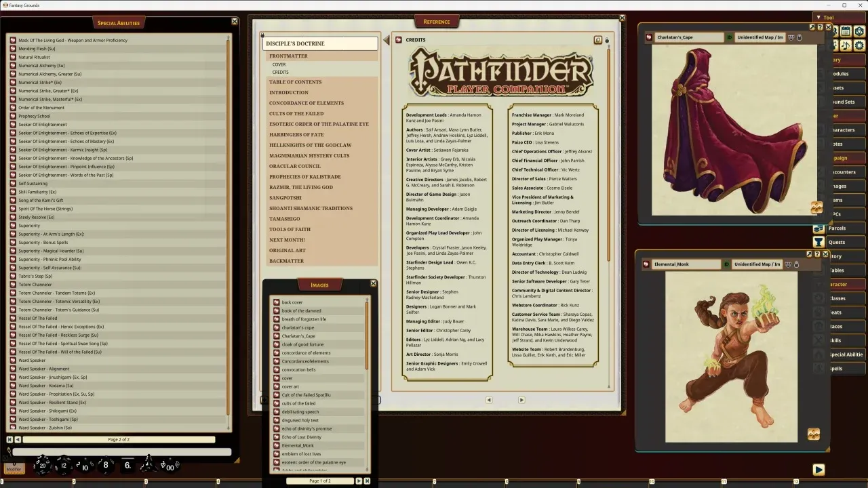The height and width of the screenshot is (488, 868).
Task: Roll the d6 die
Action: click(127, 465)
